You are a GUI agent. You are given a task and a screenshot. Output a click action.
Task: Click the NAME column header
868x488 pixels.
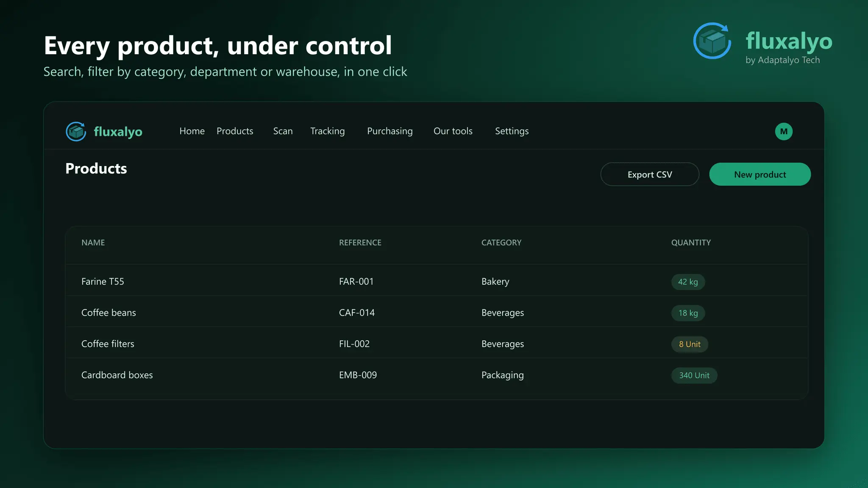click(x=93, y=243)
